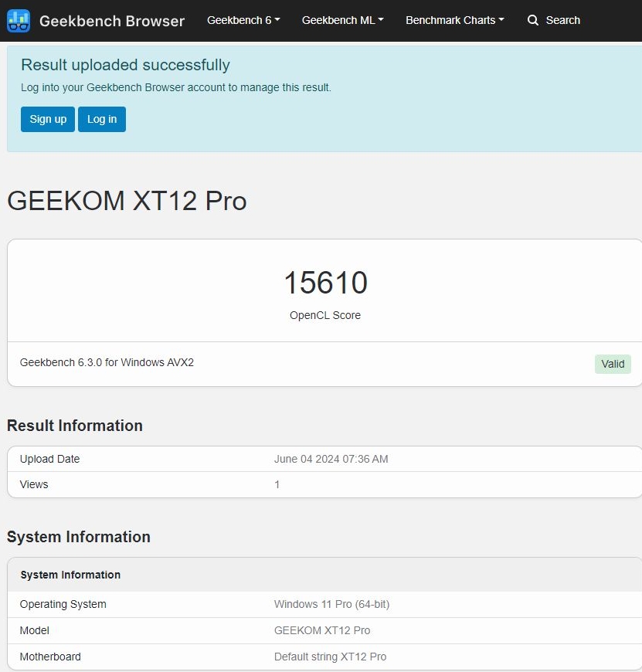
Task: Select the GEEKOM XT12 Pro page title
Action: pyautogui.click(x=127, y=201)
